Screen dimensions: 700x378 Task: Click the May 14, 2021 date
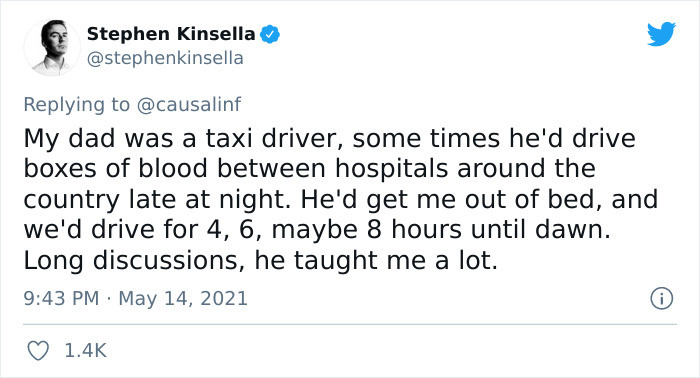point(183,298)
